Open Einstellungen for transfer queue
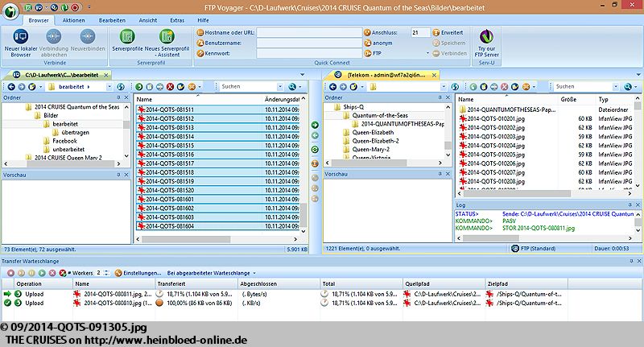The width and height of the screenshot is (644, 347). [138, 273]
